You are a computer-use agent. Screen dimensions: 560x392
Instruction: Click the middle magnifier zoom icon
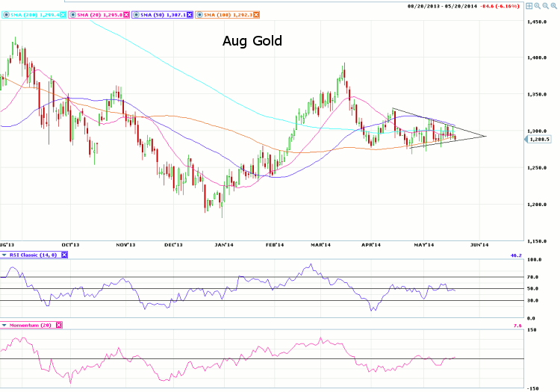pyautogui.click(x=546, y=6)
